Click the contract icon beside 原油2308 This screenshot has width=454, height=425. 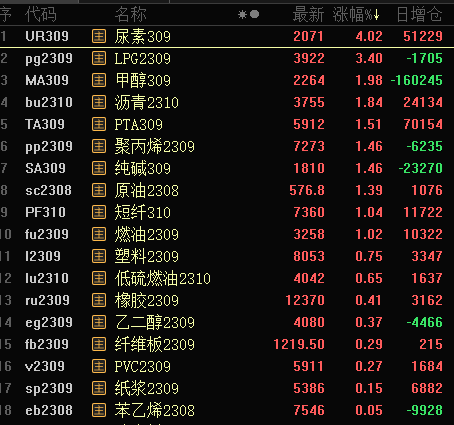[x=99, y=190]
